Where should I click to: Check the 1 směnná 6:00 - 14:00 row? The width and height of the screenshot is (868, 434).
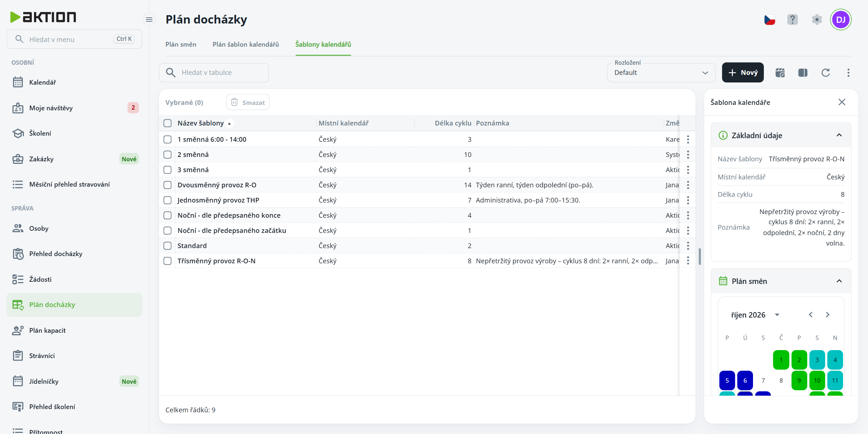[167, 140]
